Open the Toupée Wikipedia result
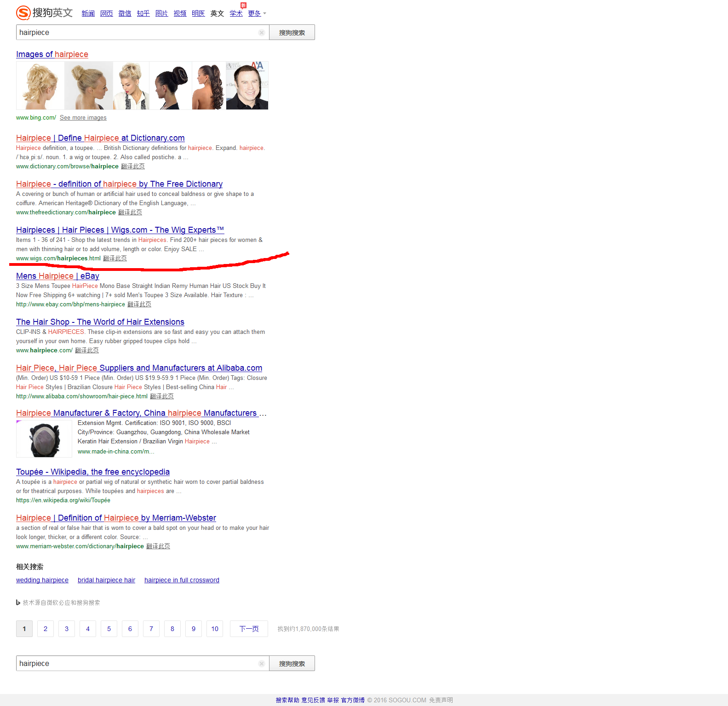Viewport: 728px width, 706px height. pos(93,472)
